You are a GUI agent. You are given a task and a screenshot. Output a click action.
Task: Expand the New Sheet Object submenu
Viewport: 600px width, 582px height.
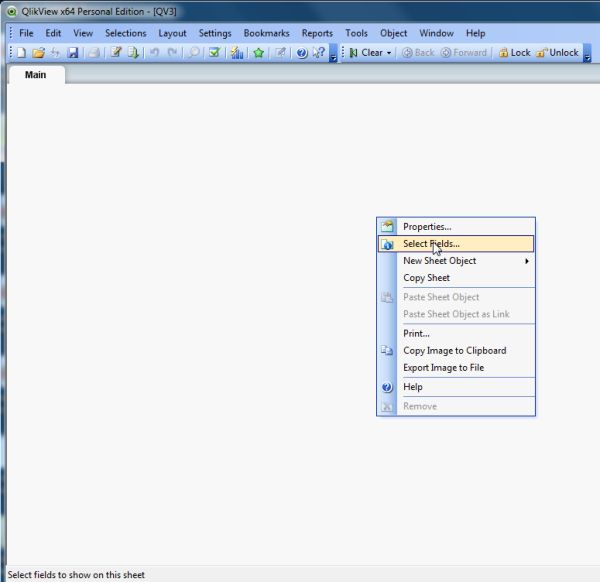click(456, 261)
